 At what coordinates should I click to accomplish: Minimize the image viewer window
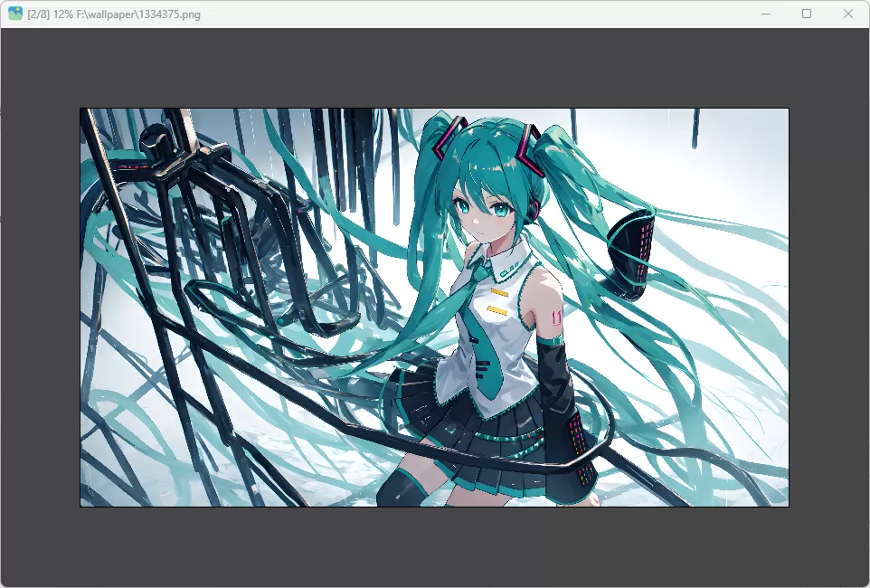pyautogui.click(x=766, y=14)
